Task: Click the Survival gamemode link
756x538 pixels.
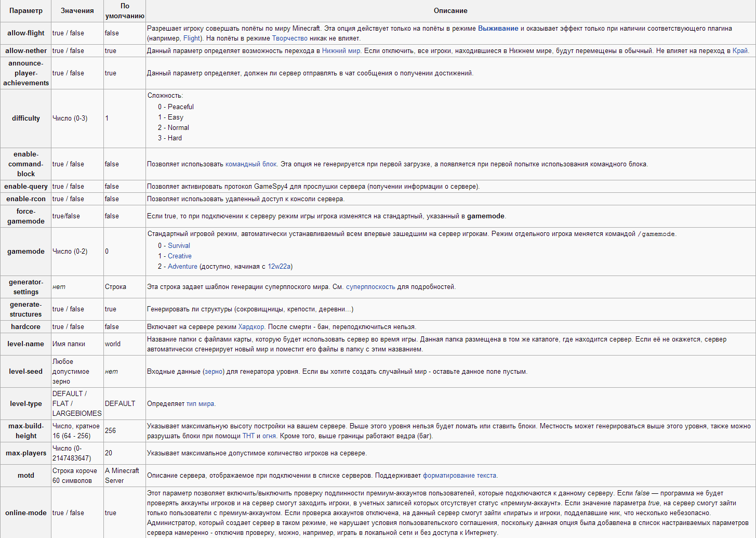Action: tap(179, 246)
